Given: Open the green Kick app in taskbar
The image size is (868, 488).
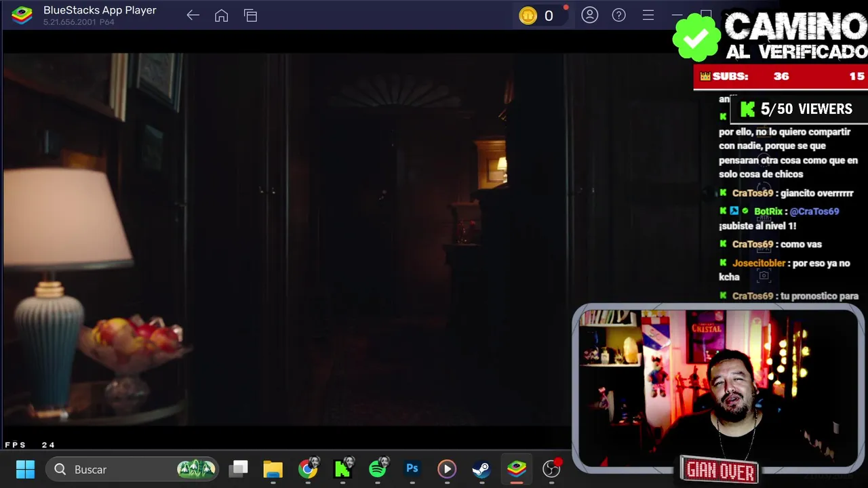Looking at the screenshot, I should [x=343, y=469].
